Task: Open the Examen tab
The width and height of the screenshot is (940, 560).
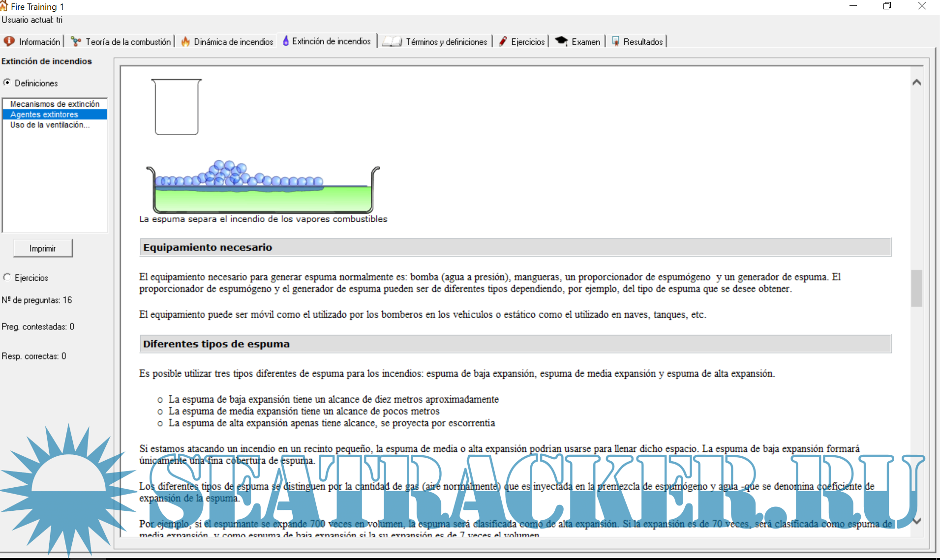Action: click(x=585, y=42)
